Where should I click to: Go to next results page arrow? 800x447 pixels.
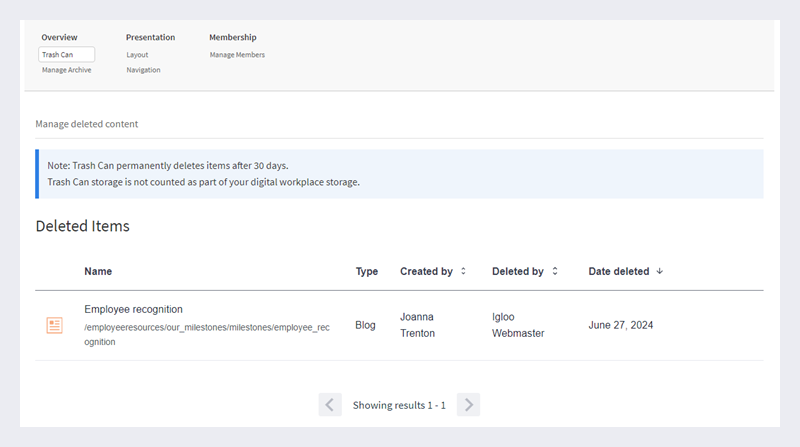coord(468,405)
